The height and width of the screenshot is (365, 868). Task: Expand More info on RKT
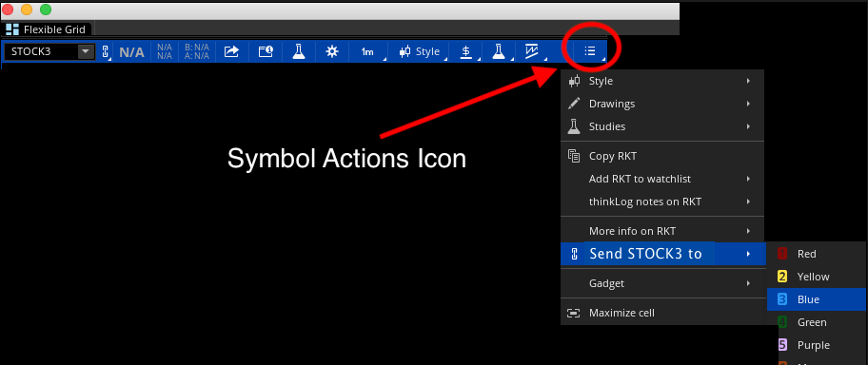662,231
